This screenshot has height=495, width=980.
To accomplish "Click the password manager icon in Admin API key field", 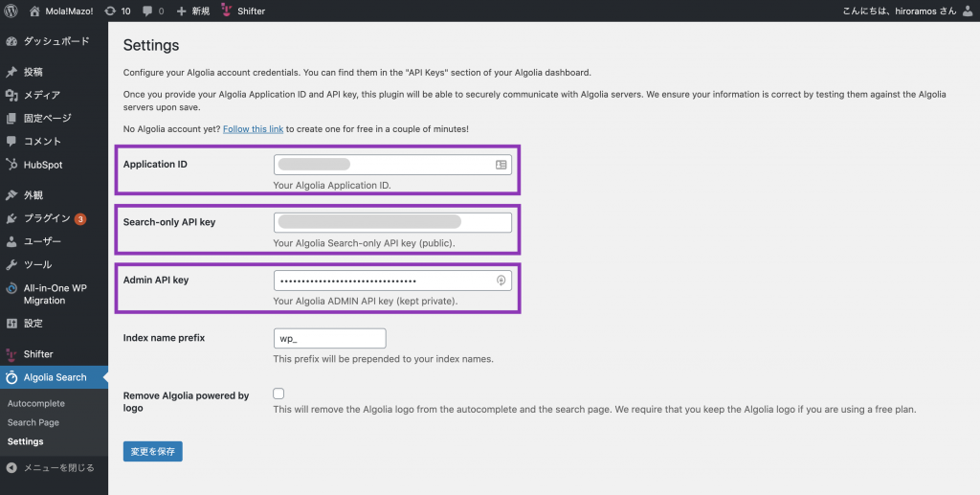I will point(501,281).
